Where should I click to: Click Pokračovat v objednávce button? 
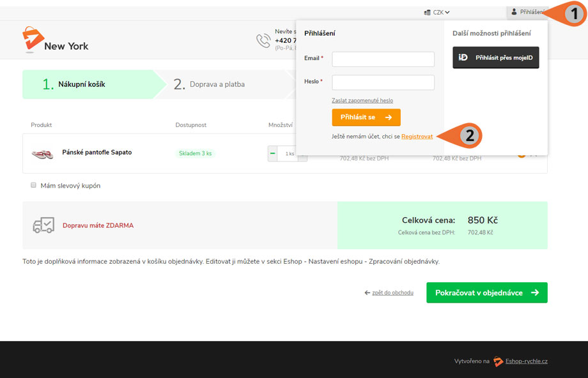(x=487, y=292)
